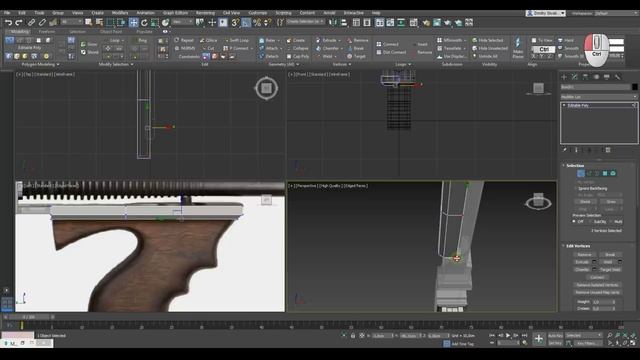640x360 pixels.
Task: Choose the Select and Scale tool
Action: [x=155, y=22]
